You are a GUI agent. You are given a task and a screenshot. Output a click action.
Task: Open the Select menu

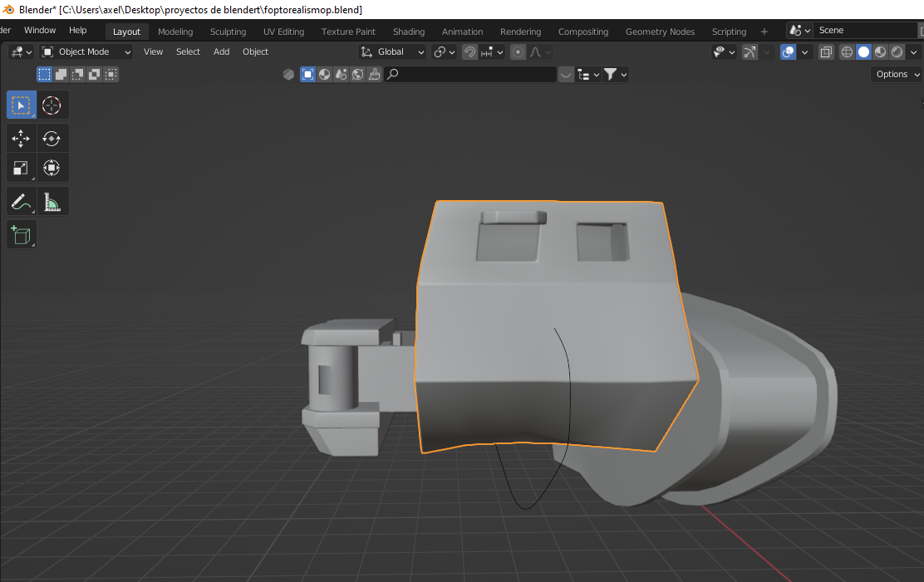pos(188,51)
